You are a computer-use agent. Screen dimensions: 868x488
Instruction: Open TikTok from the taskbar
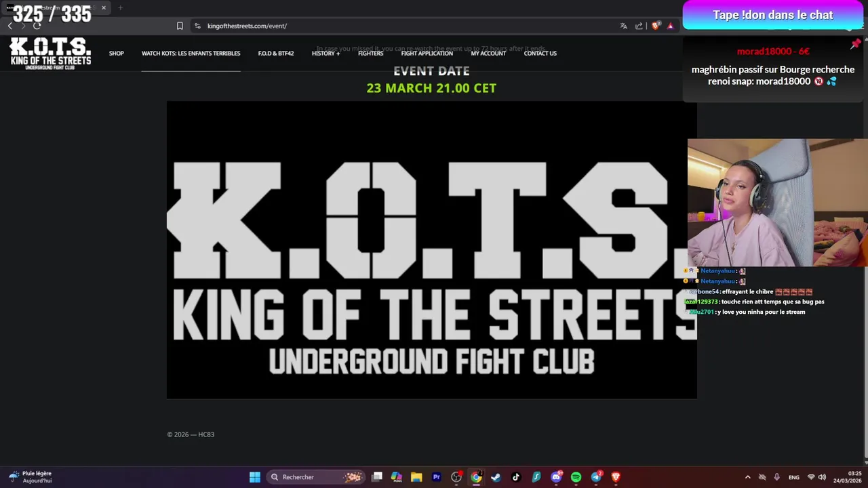pyautogui.click(x=516, y=477)
